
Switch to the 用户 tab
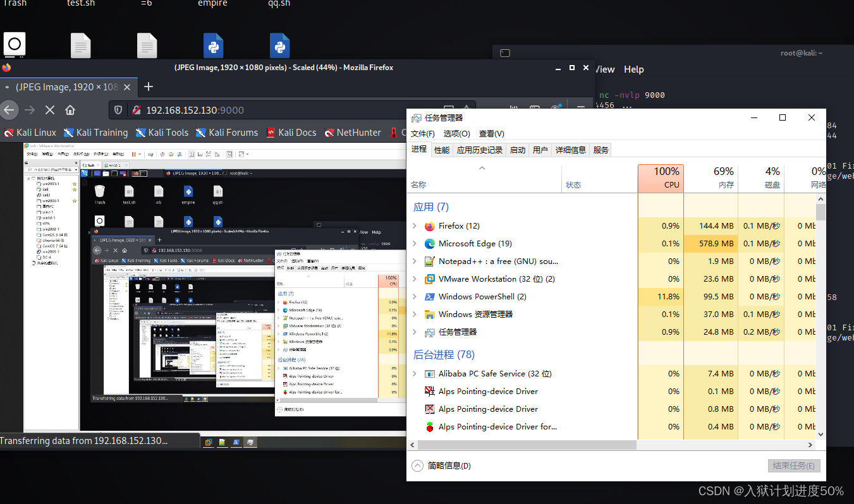coord(540,150)
